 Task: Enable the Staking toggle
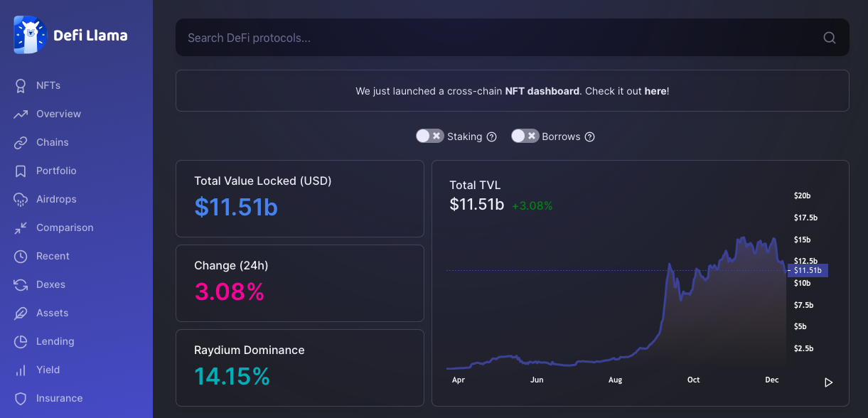[x=430, y=136]
